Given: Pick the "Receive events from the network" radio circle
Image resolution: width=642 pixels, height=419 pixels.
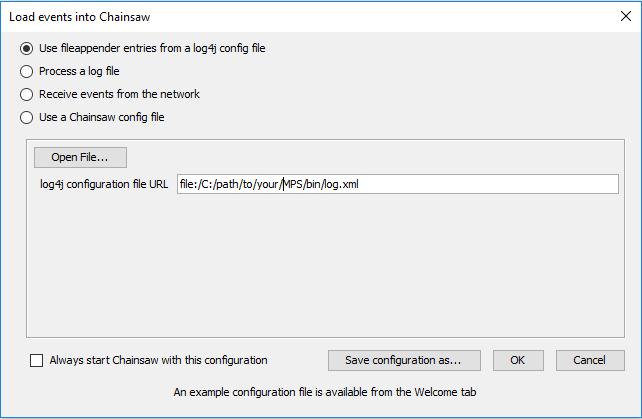Looking at the screenshot, I should pyautogui.click(x=27, y=94).
